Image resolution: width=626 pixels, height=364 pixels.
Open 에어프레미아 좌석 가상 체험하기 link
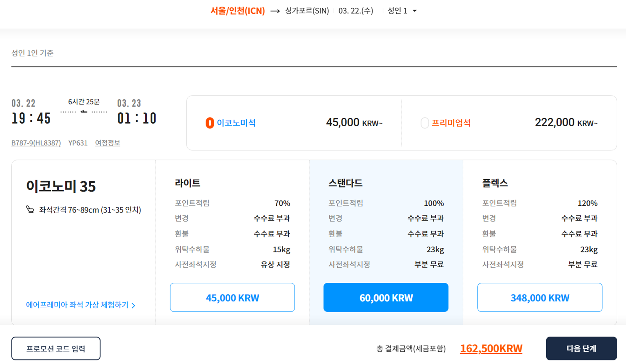[x=77, y=305]
